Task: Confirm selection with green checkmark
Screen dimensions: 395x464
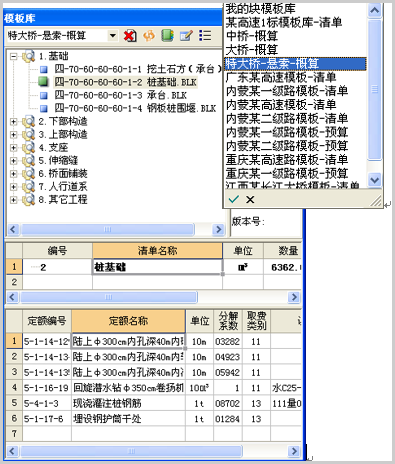Action: tap(234, 199)
